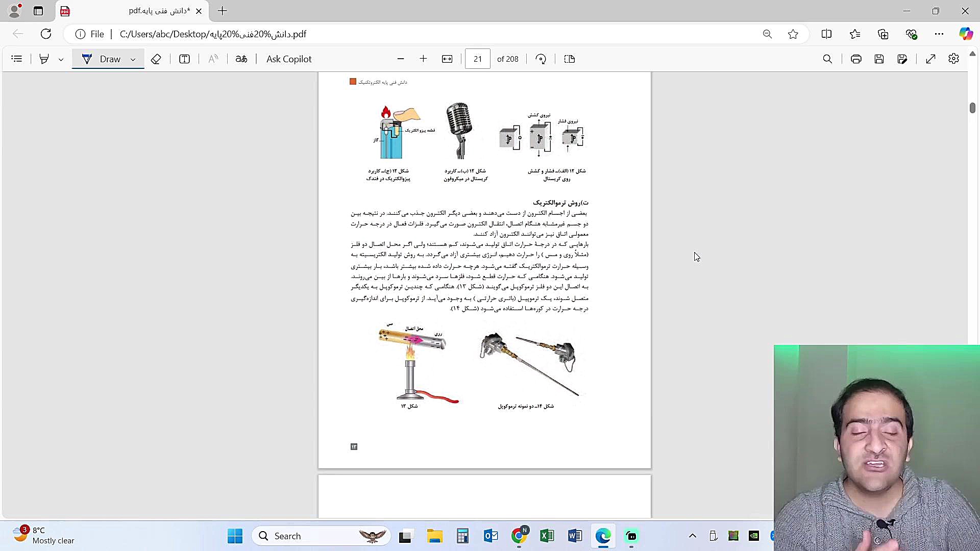Click Ask Copilot button

coord(289,59)
